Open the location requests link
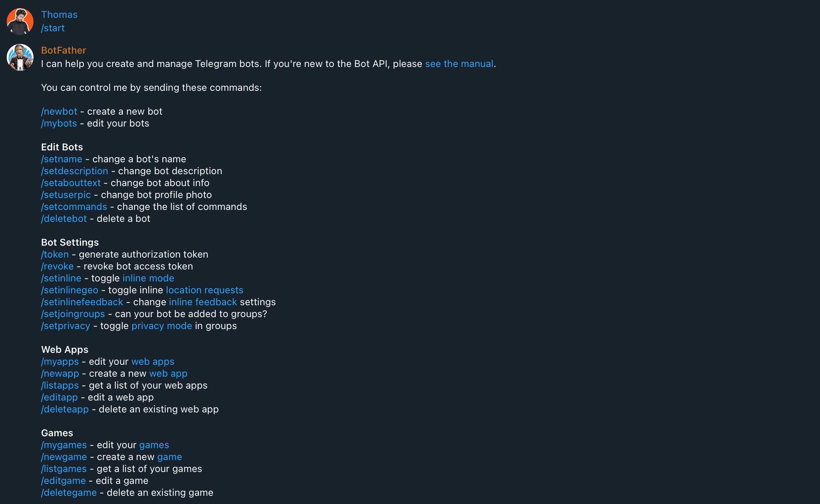The height and width of the screenshot is (504, 820). point(204,290)
